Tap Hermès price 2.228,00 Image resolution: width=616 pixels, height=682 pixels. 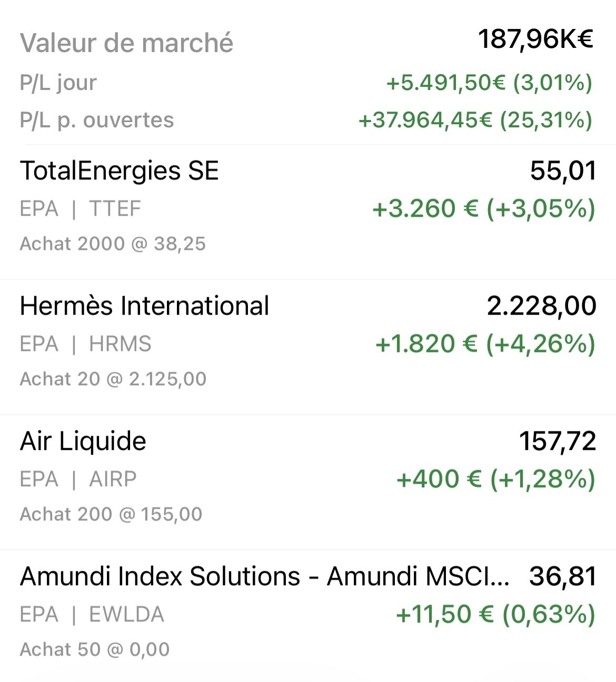(541, 306)
